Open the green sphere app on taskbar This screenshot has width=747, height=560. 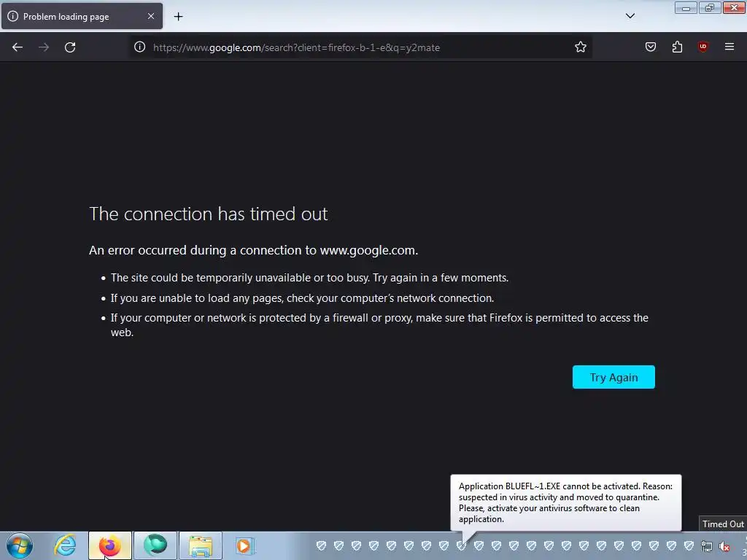point(155,545)
